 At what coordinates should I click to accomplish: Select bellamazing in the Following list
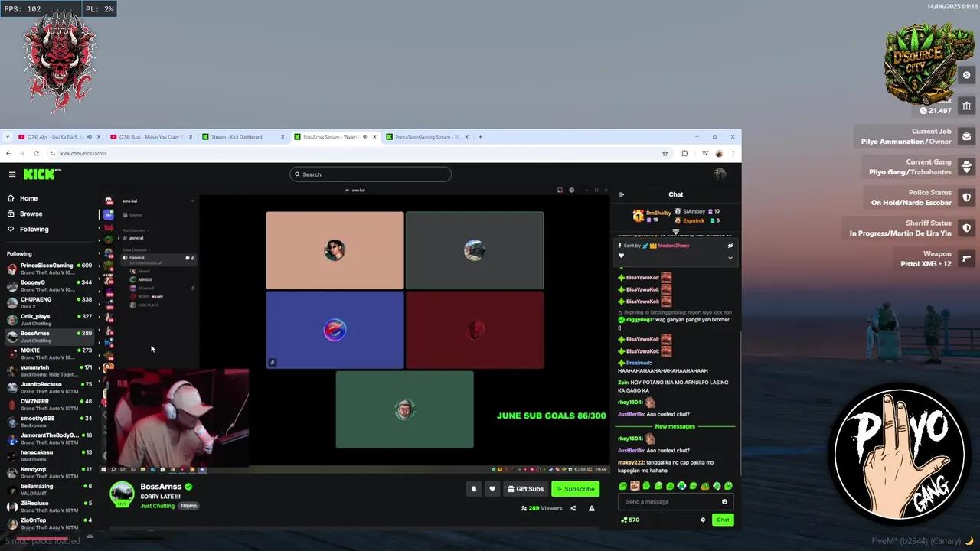point(50,489)
